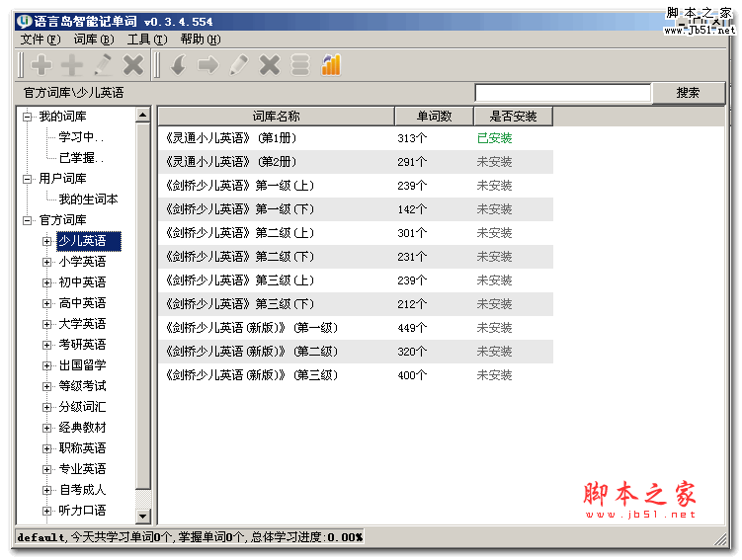Click the first plus add icon in toolbar
The image size is (742, 560).
point(41,65)
